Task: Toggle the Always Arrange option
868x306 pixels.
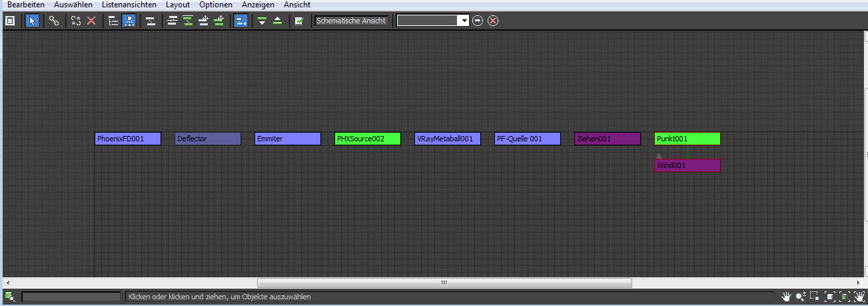Action: click(151, 21)
